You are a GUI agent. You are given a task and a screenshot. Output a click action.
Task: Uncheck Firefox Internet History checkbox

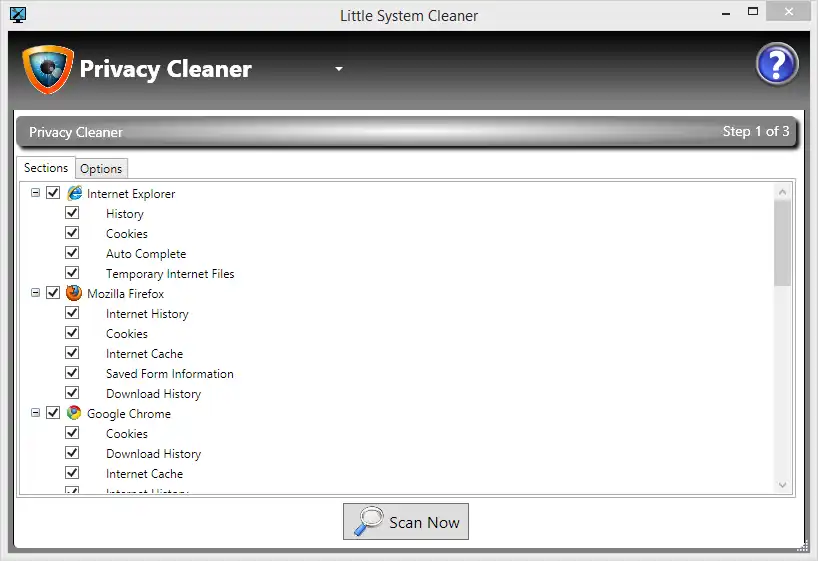(72, 313)
